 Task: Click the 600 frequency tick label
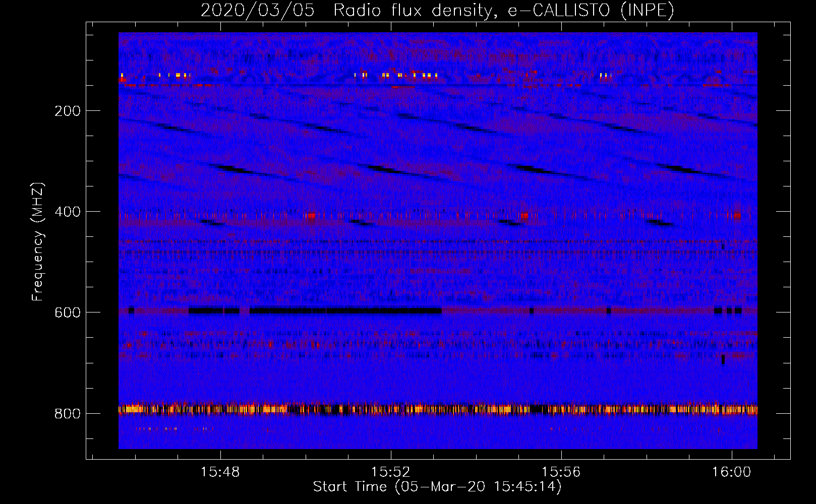[x=67, y=312]
